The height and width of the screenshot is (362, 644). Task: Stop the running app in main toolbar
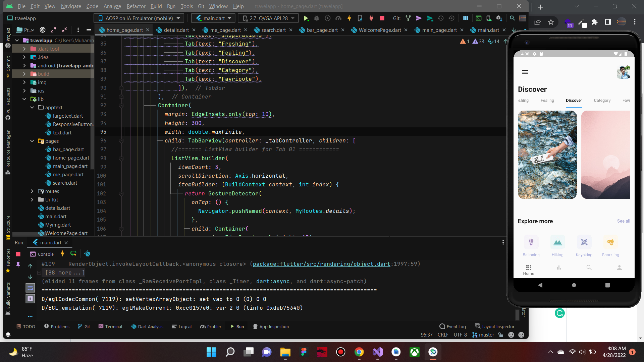pos(382,18)
